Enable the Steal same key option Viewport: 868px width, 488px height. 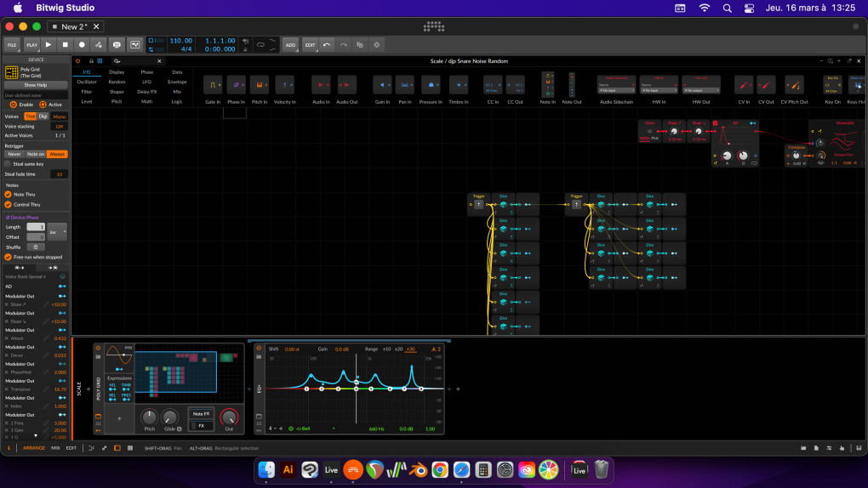[9, 163]
